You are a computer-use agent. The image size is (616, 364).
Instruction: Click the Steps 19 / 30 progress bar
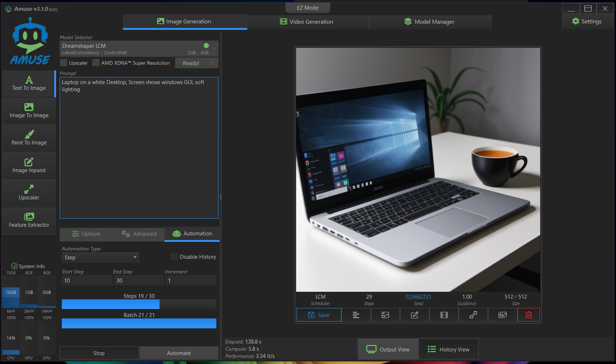[139, 304]
